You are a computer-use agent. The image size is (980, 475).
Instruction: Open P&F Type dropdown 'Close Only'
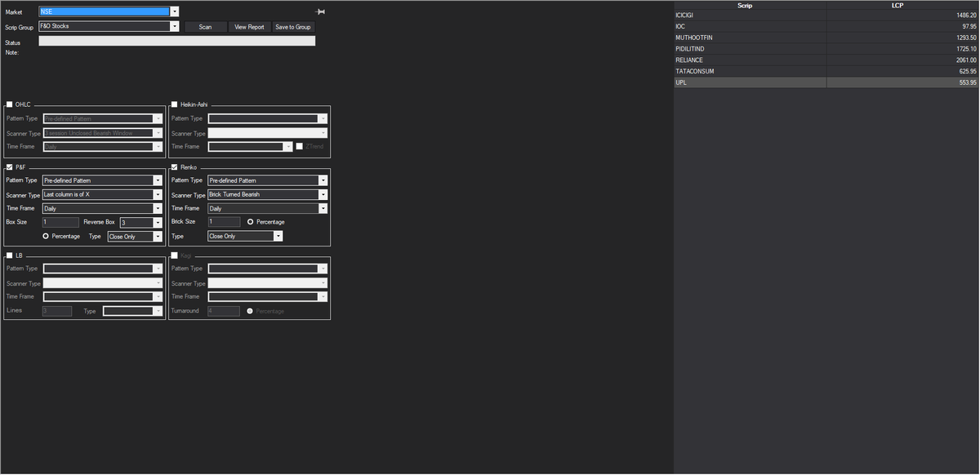(x=135, y=237)
